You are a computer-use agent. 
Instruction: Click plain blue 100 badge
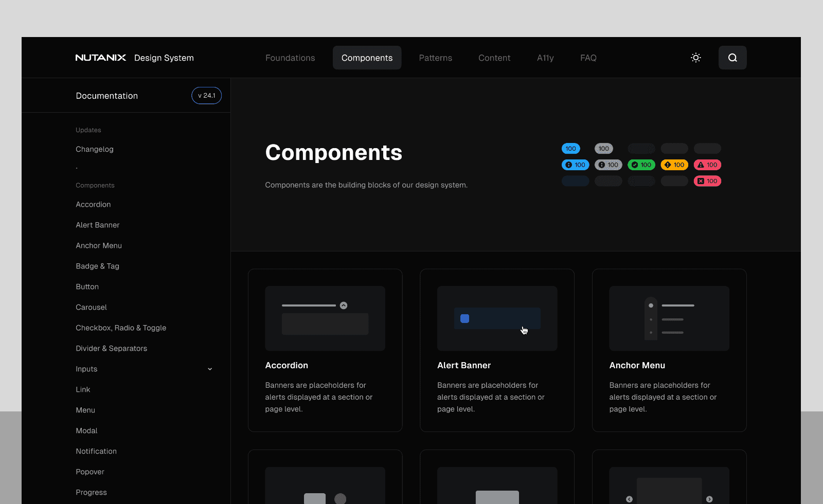pyautogui.click(x=571, y=149)
